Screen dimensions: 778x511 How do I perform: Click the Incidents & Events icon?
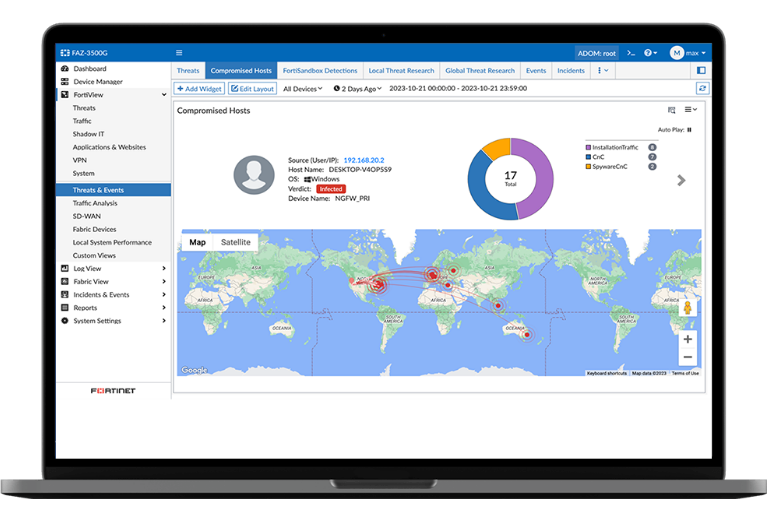65,295
